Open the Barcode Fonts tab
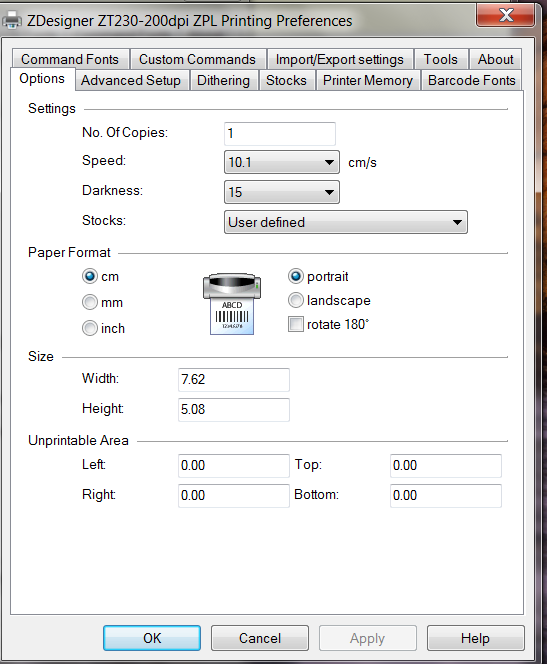The height and width of the screenshot is (664, 547). [472, 80]
